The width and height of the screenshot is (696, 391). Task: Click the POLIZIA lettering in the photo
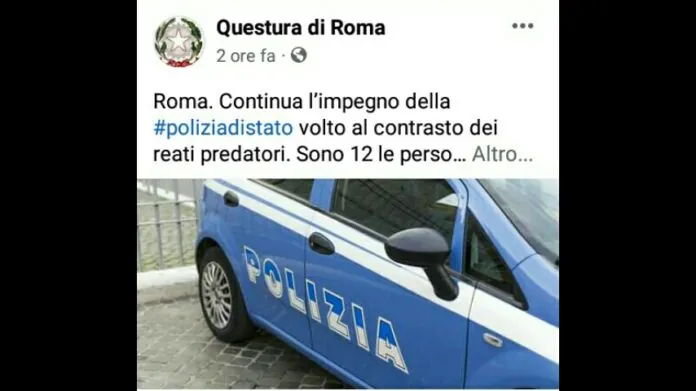[x=325, y=308]
